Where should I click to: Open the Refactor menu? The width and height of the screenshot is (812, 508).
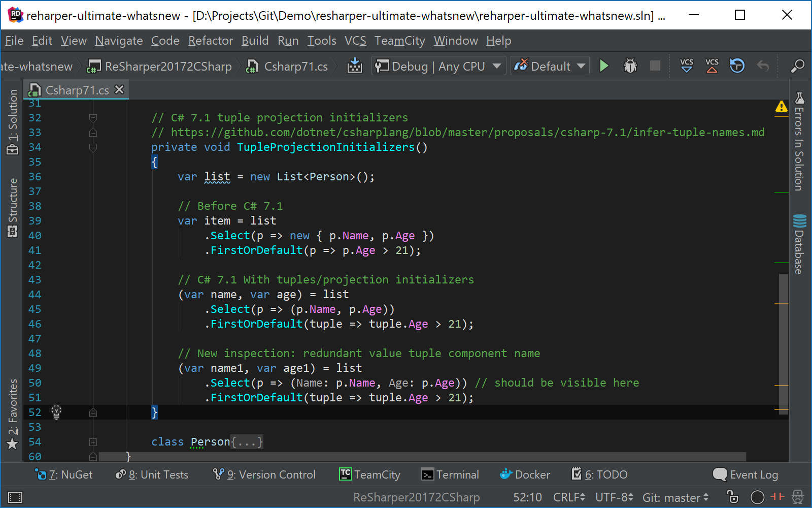point(211,41)
